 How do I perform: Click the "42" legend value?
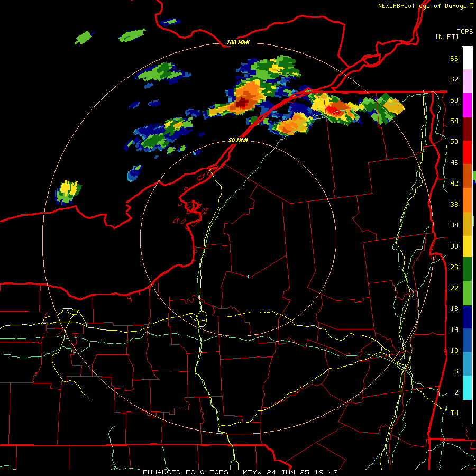tap(454, 184)
